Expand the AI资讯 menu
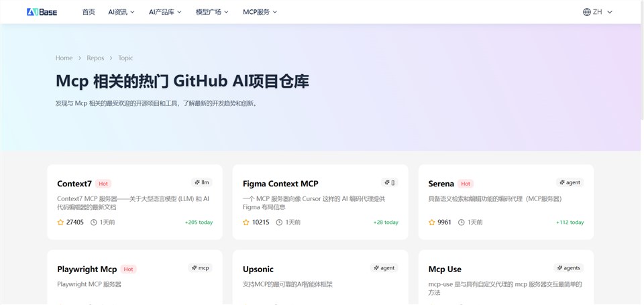Screen dimensions: 644x305 (x=121, y=12)
